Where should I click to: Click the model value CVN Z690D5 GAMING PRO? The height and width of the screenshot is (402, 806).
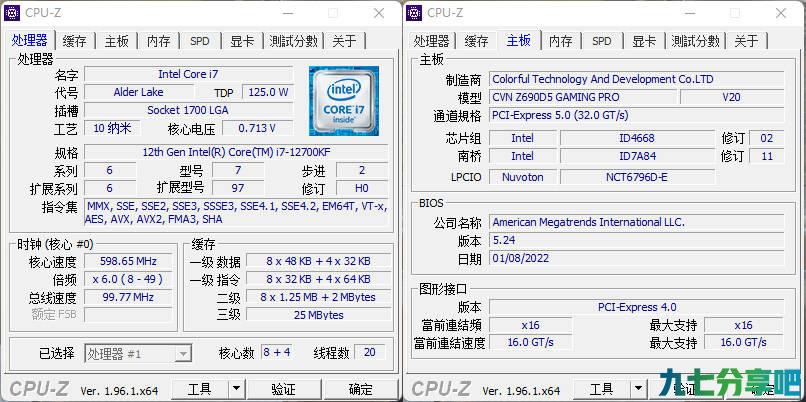tap(583, 97)
